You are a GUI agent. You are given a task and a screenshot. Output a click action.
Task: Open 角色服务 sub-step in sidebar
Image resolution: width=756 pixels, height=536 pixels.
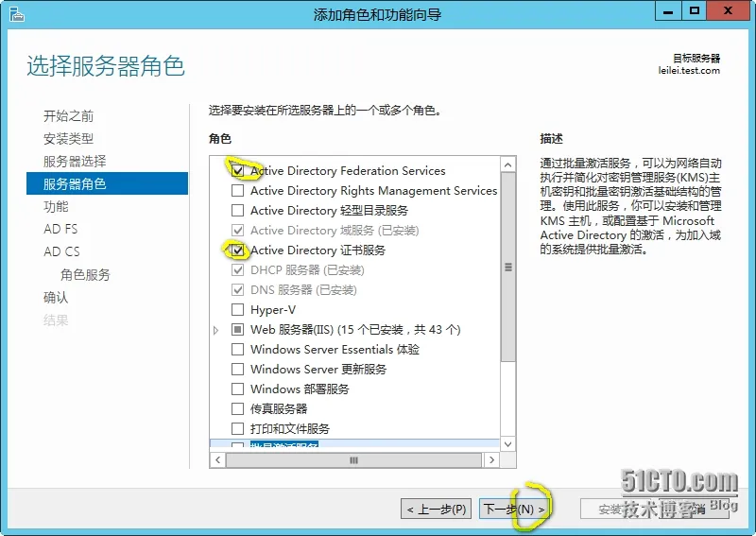pos(85,274)
